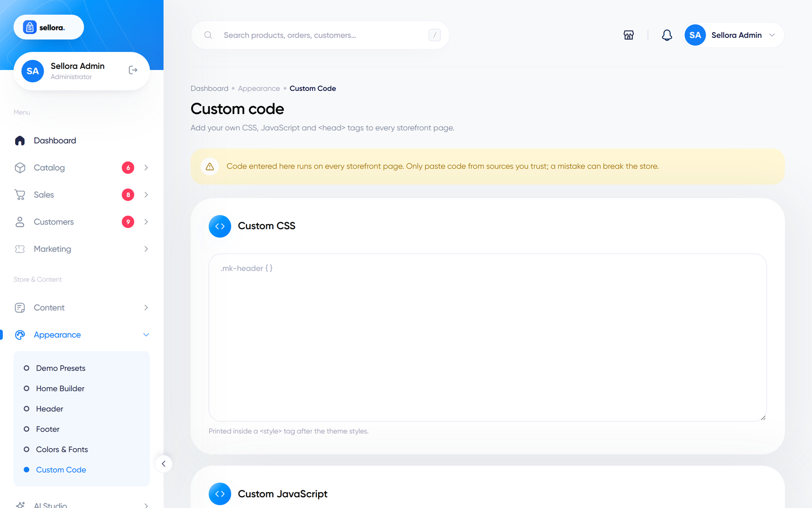Screen dimensions: 812x508
Task: Open Home Builder in Appearance menu
Action: coord(60,388)
